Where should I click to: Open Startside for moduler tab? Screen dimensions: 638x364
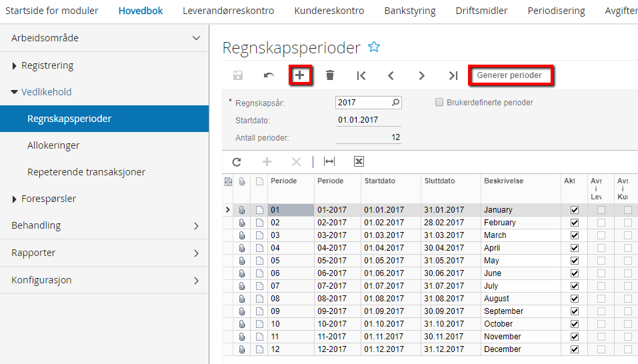(x=52, y=11)
